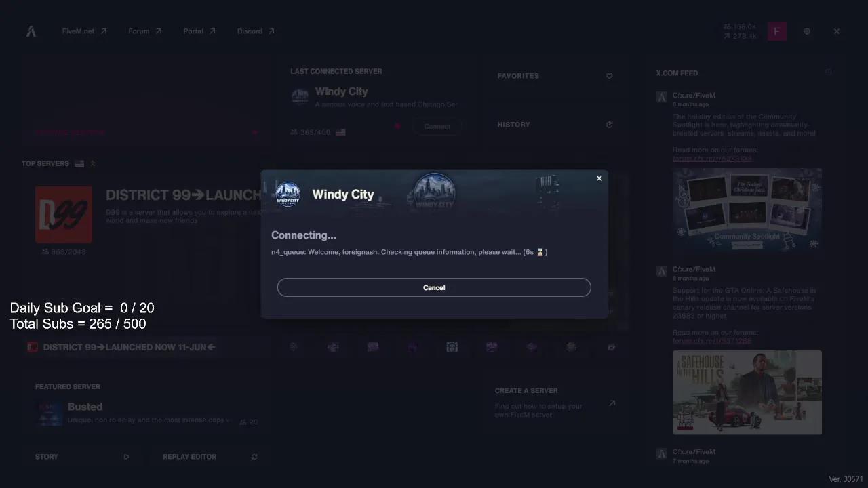Open the second forum.cfx.re link in feed
The image size is (868, 488).
[x=712, y=341]
